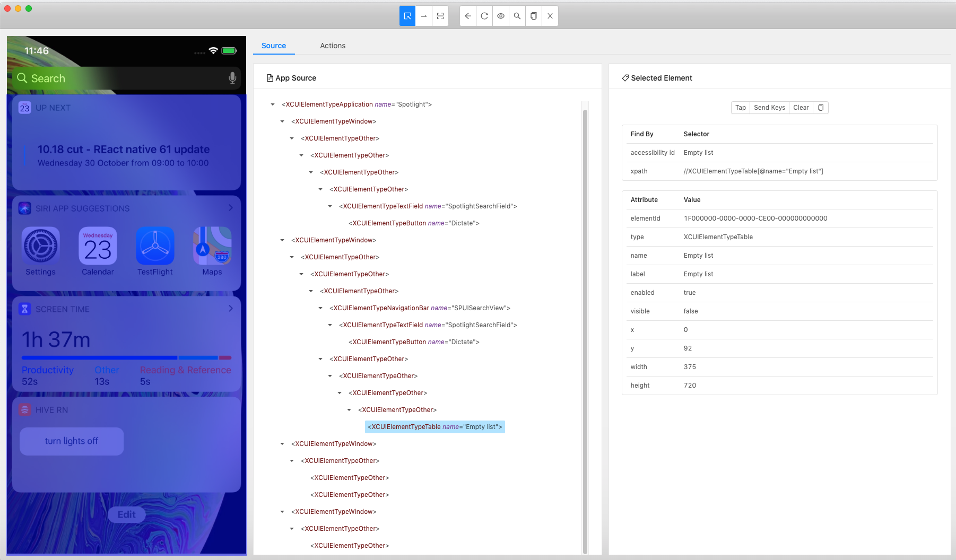Collapse the XCUIElementTypeApplication Spotlight node
The height and width of the screenshot is (560, 956).
coord(273,104)
